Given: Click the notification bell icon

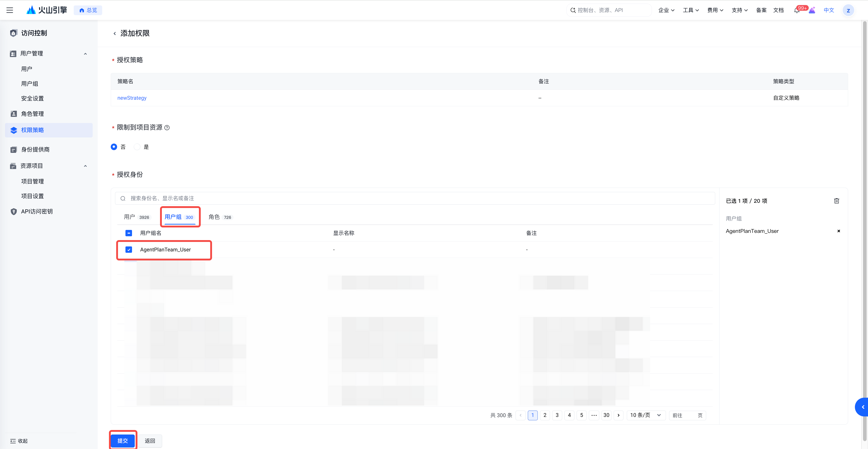Looking at the screenshot, I should pos(797,10).
